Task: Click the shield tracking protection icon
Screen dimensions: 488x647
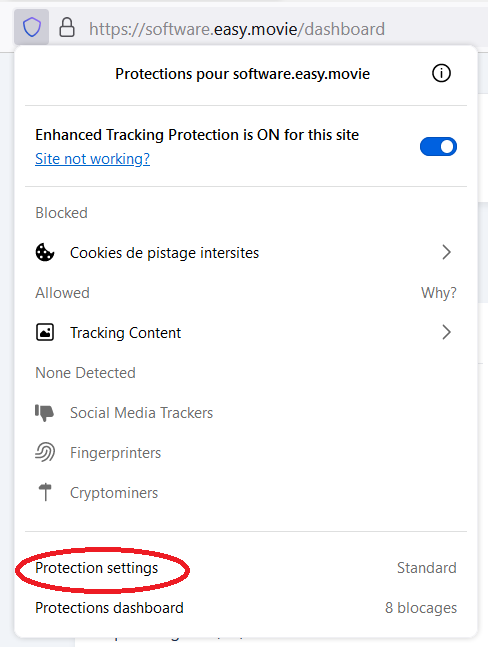Action: click(x=32, y=27)
